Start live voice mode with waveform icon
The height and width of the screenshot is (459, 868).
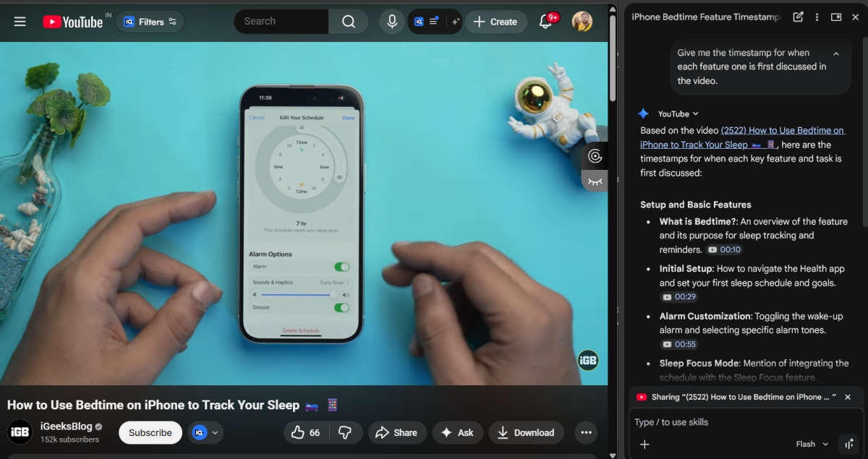[x=847, y=444]
